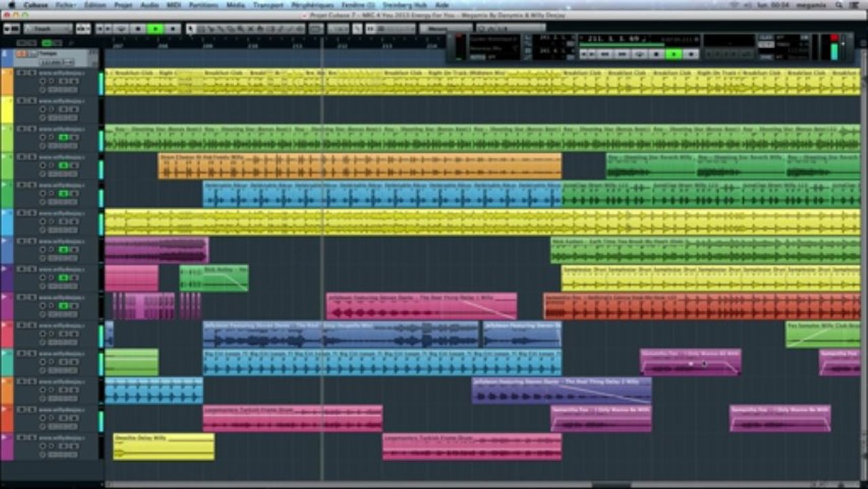The width and height of the screenshot is (868, 489).
Task: Toggle the CLICK metronome in Transport panel
Action: click(765, 37)
